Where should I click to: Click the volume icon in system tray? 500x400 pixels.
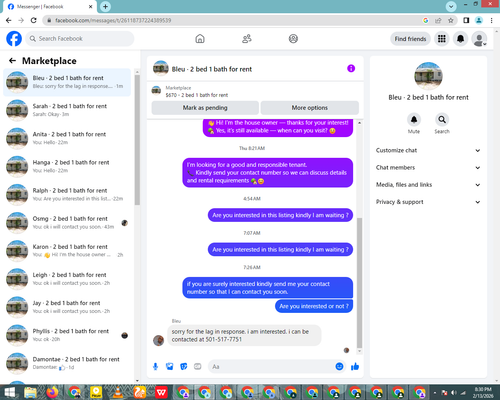[x=454, y=393]
